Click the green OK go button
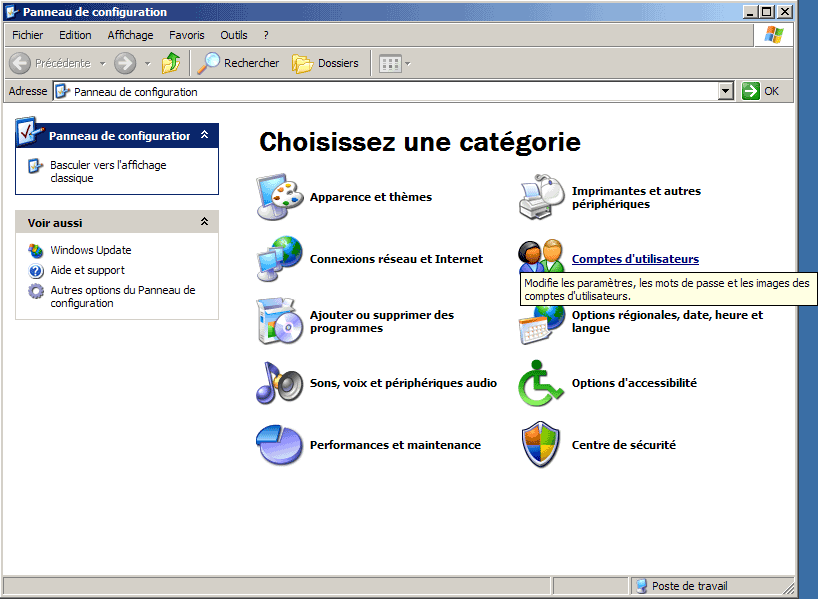This screenshot has width=818, height=599. (x=761, y=91)
